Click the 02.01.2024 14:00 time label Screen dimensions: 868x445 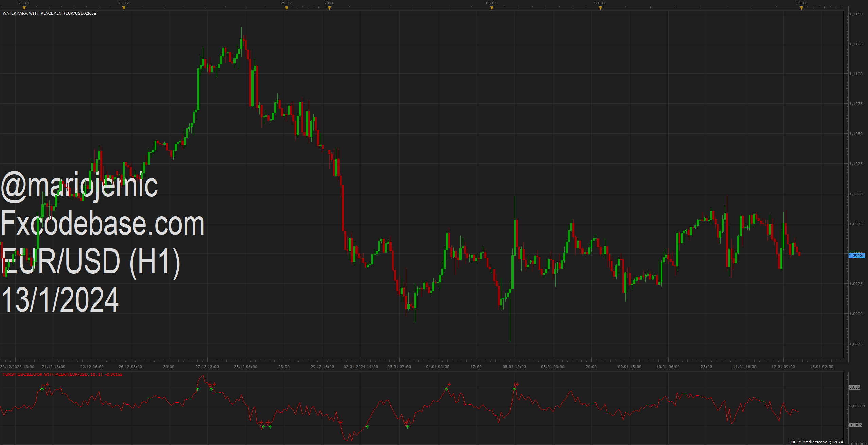(x=361, y=367)
